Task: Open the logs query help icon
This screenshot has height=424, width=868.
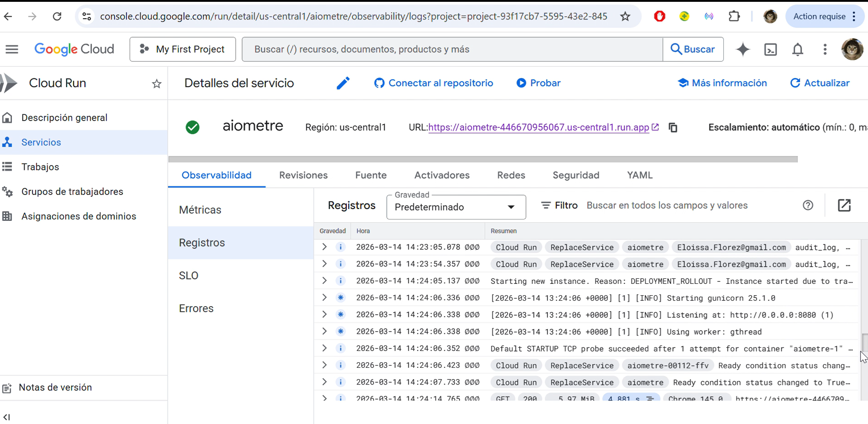Action: point(808,205)
